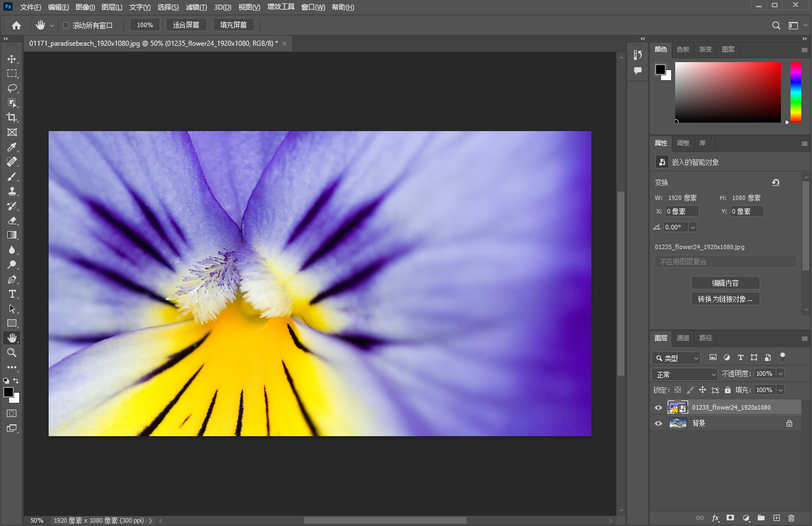This screenshot has height=526, width=812.
Task: Click the Create new layer icon
Action: click(x=776, y=518)
